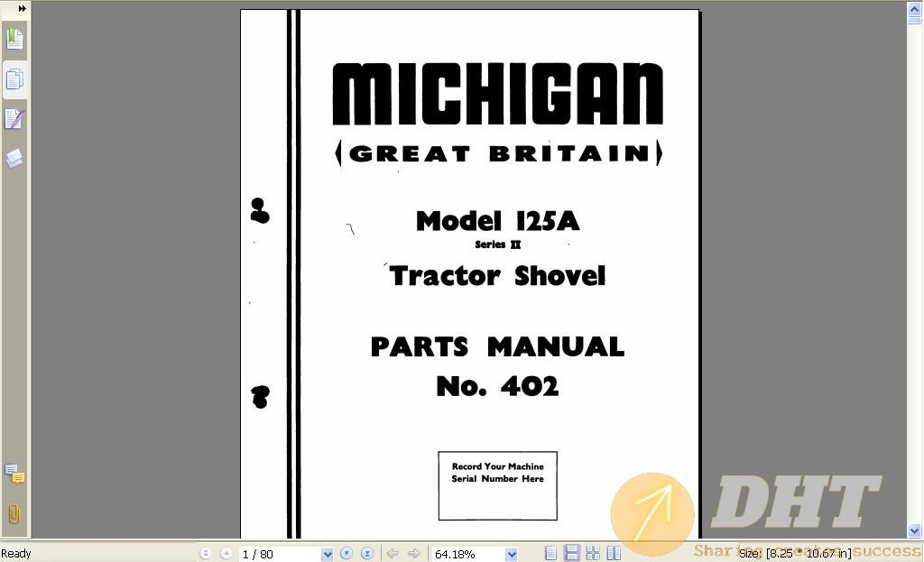Switch to continuous facing layout
924x562 pixels.
pos(593,553)
